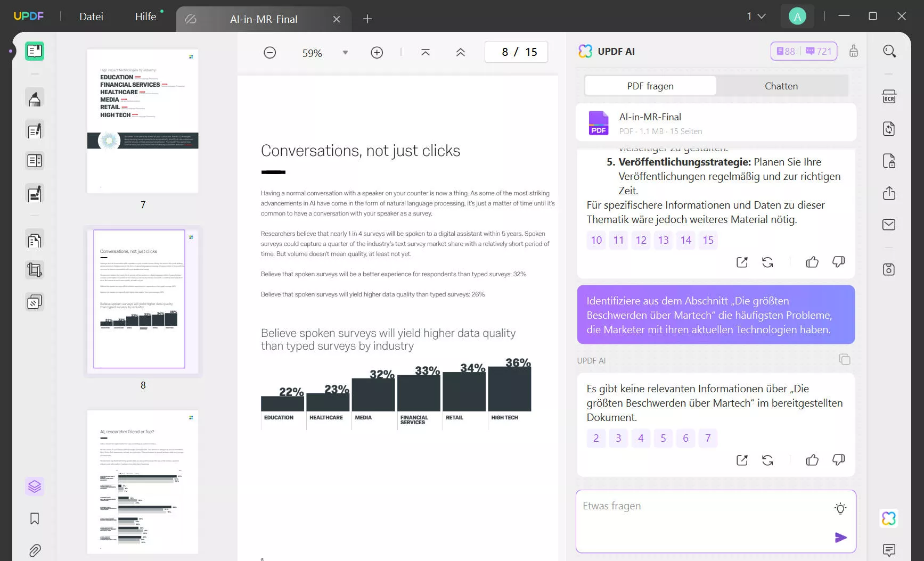Close the AI-in-MR-Final tab
The height and width of the screenshot is (561, 924).
tap(337, 19)
